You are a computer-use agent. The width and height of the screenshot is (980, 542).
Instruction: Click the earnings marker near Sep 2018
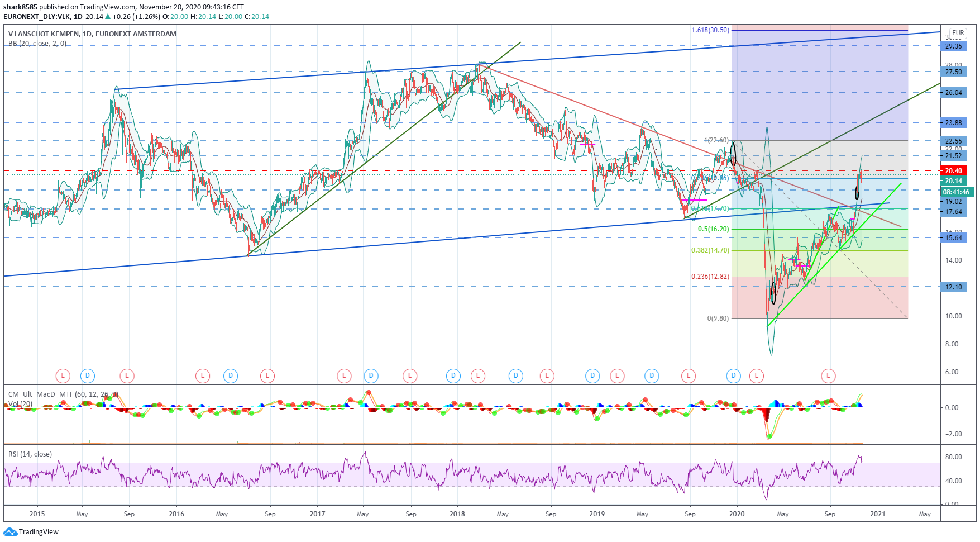(x=547, y=376)
